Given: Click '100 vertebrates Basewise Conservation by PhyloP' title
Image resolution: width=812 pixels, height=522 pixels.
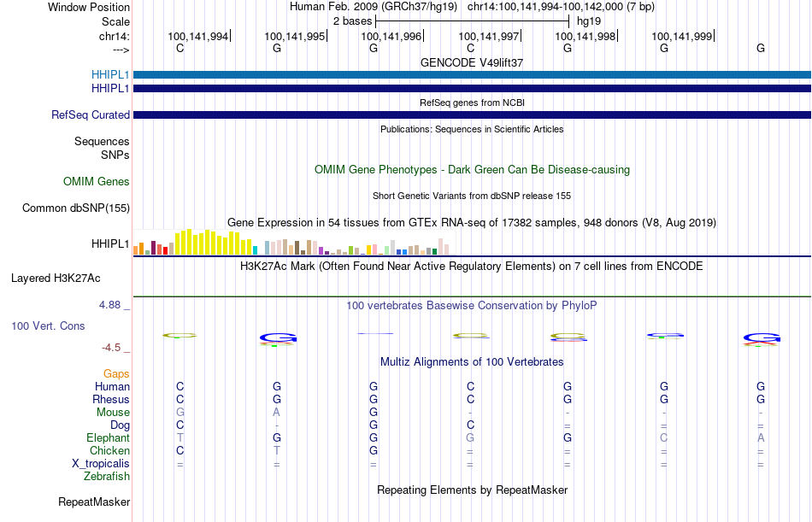Looking at the screenshot, I should tap(472, 306).
